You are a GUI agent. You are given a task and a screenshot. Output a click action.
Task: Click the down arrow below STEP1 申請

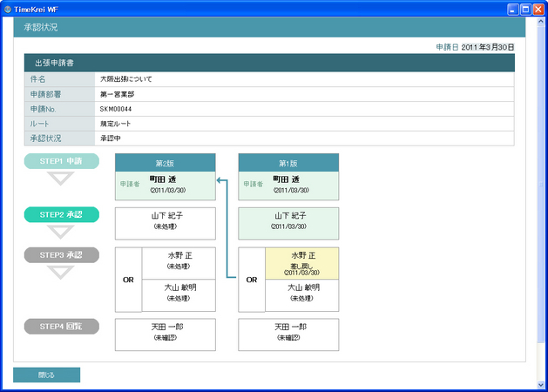(61, 179)
